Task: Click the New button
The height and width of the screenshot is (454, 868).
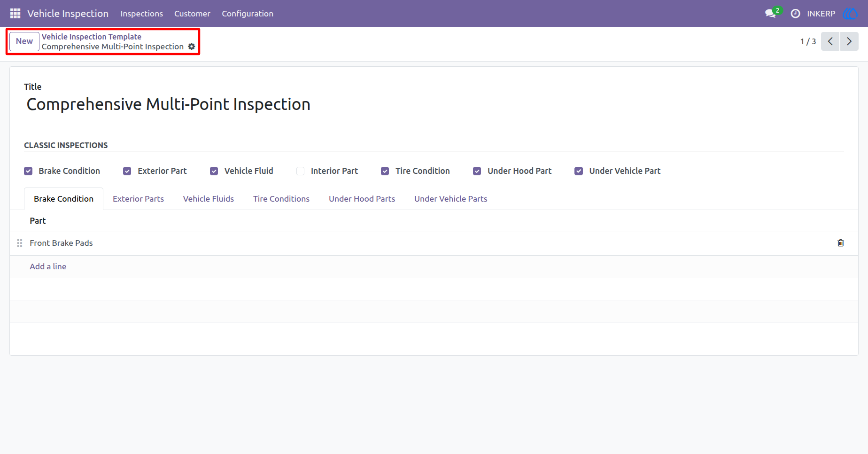Action: (x=24, y=41)
